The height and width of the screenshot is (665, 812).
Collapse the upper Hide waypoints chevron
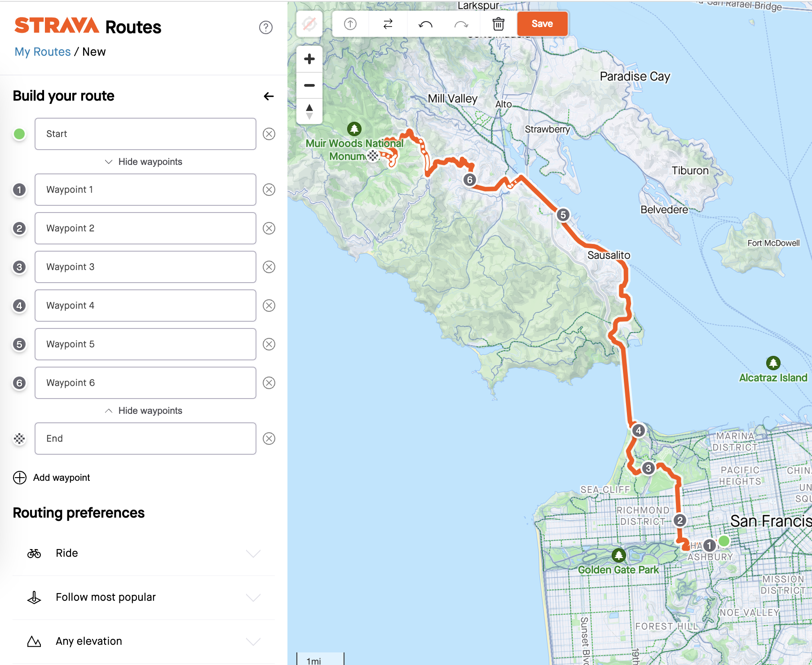click(144, 162)
